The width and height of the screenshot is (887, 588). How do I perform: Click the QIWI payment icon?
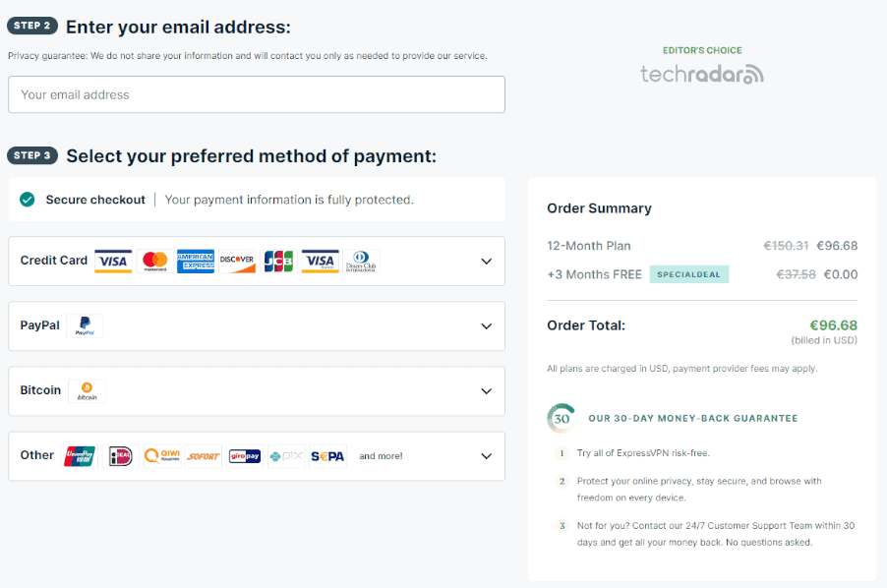pos(162,456)
